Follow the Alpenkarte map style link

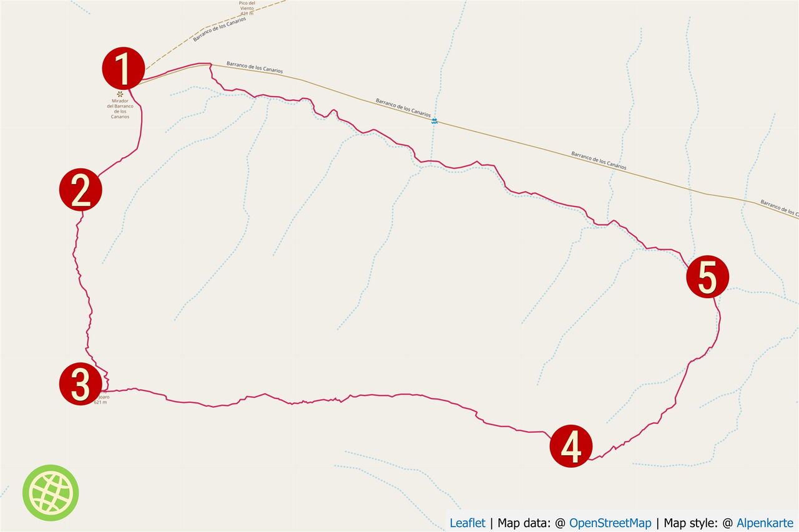point(765,523)
